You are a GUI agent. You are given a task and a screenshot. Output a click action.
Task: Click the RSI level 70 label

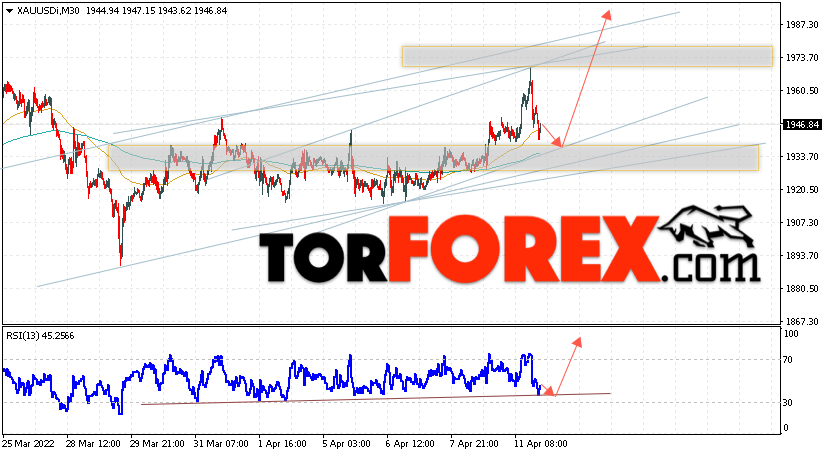tap(788, 360)
